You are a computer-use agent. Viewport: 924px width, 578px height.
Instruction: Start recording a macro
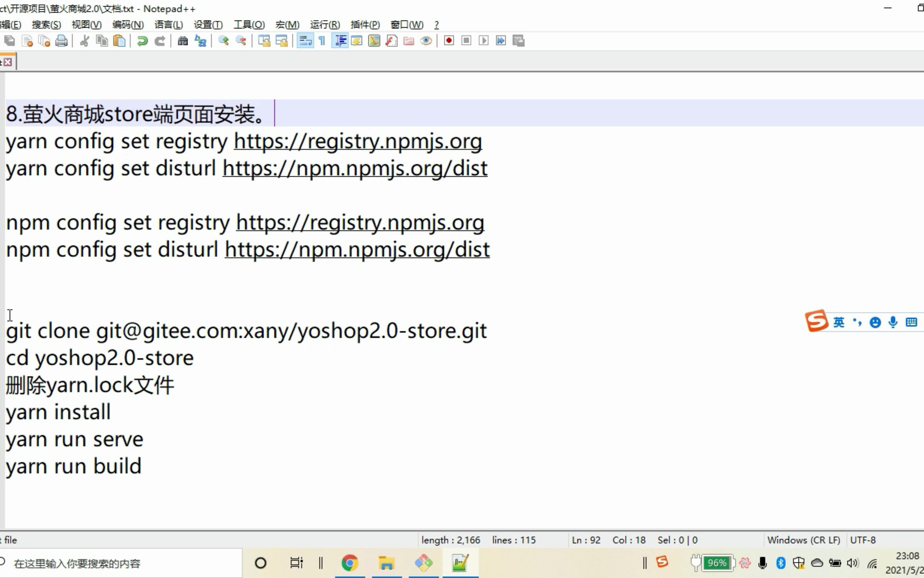pos(449,40)
